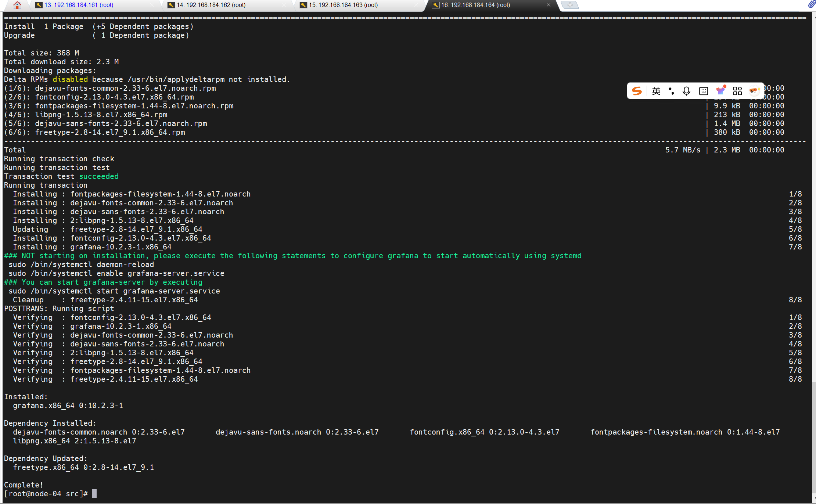Image resolution: width=816 pixels, height=504 pixels.
Task: Click 'Upgrade ( 1 Dependent package)' line
Action: click(97, 35)
